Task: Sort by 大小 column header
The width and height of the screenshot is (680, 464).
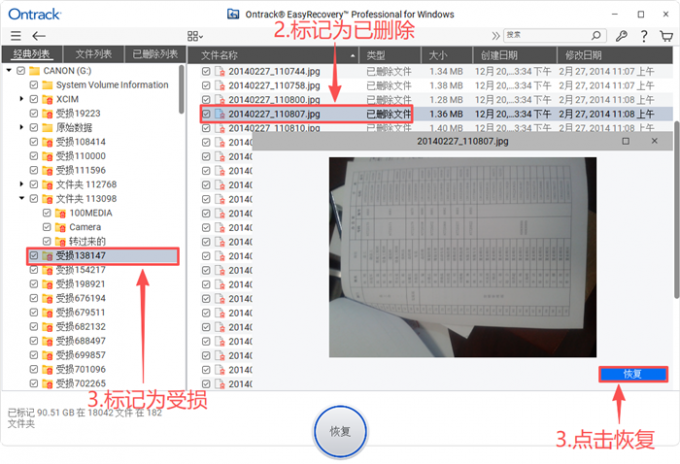Action: (447, 55)
